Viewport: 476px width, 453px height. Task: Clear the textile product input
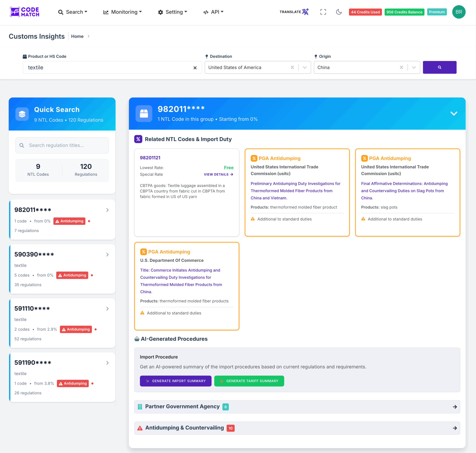(195, 68)
